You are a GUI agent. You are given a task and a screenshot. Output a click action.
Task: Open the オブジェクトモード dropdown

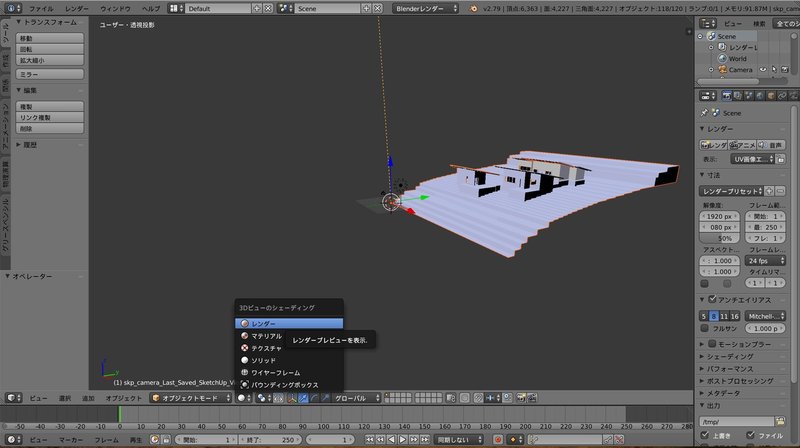(x=191, y=398)
